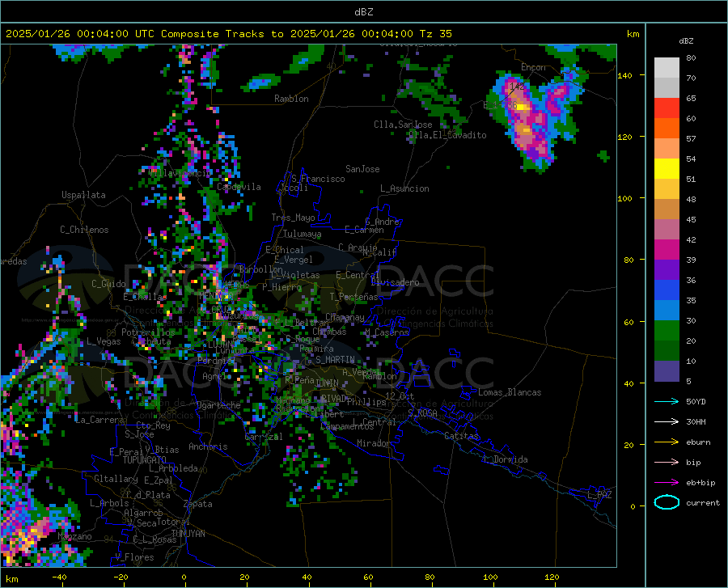Click the 'current' legend label
This screenshot has width=728, height=588.
[x=703, y=502]
